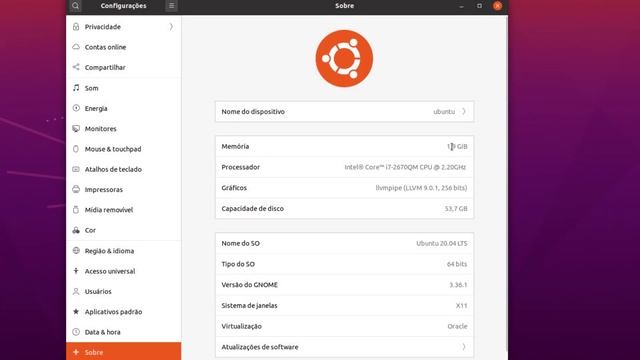Select Energia in sidebar
Viewport: 640px width, 360px height.
tap(124, 108)
